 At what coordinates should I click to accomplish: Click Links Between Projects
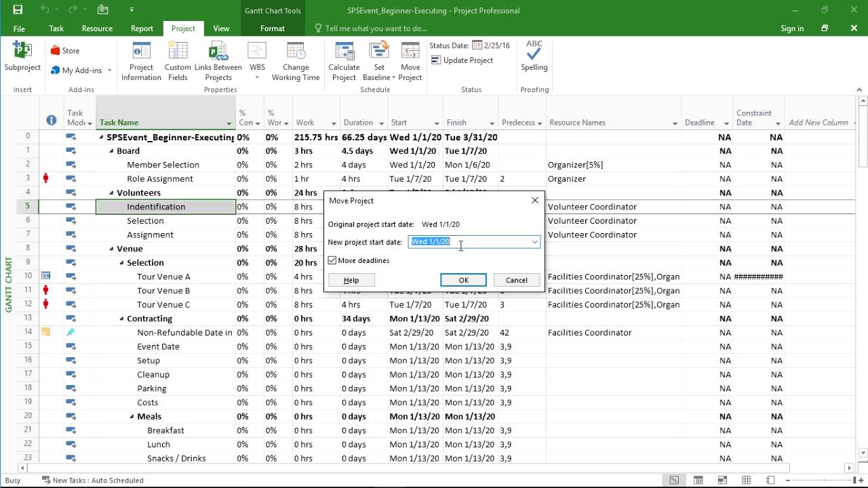coord(218,61)
